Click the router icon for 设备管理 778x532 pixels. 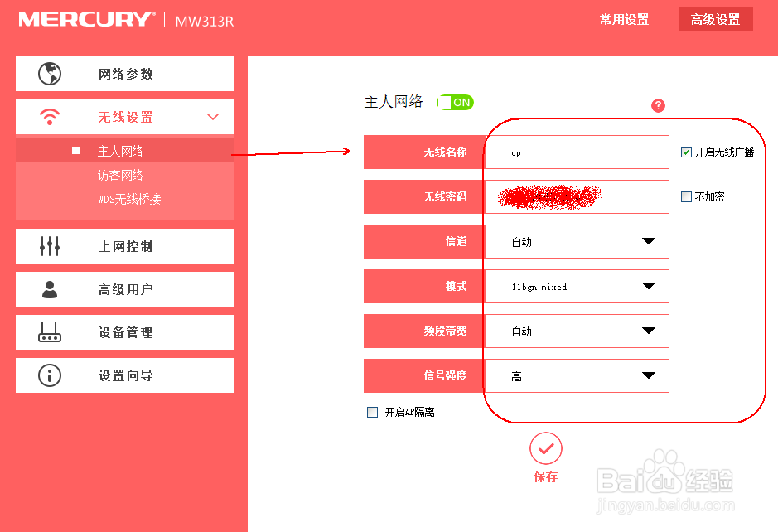coord(50,332)
